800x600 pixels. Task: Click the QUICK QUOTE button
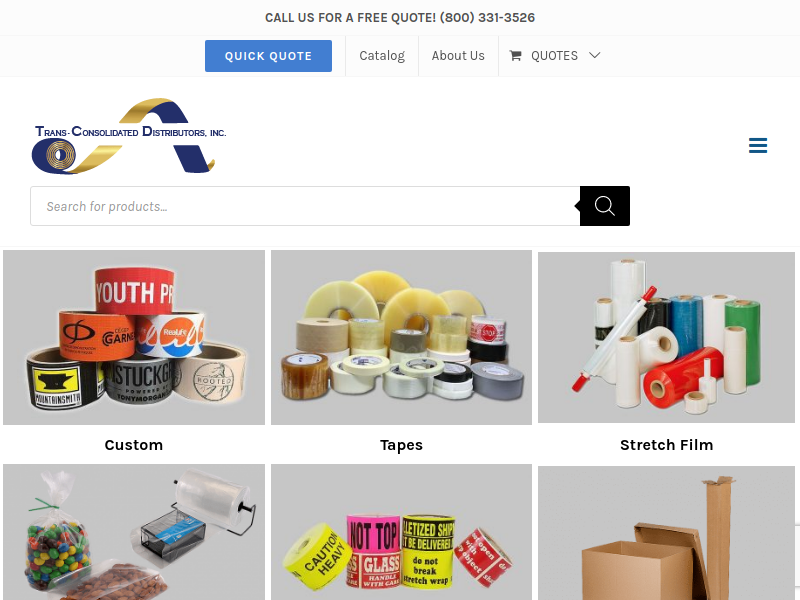coord(268,56)
